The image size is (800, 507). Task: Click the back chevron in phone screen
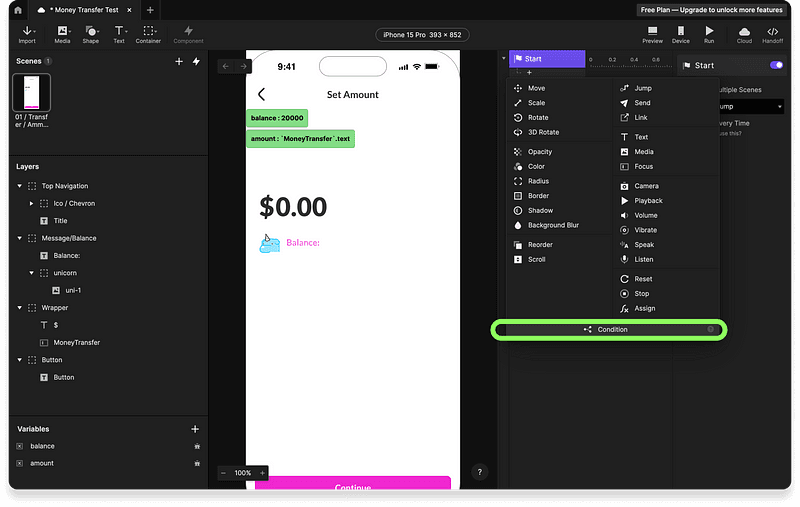[x=262, y=94]
